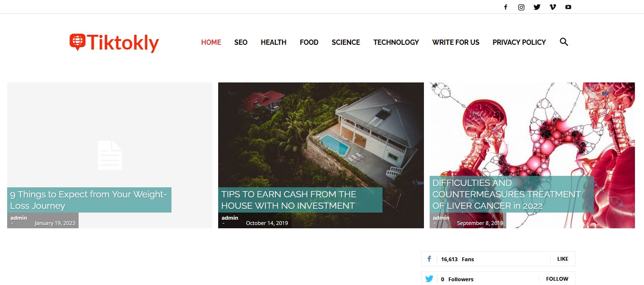Open the SEO menu item
644x285 pixels.
241,42
